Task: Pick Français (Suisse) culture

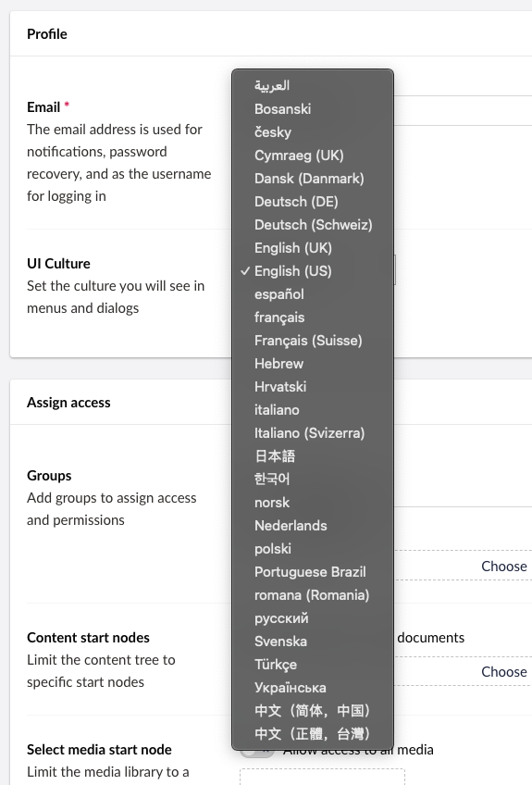Action: tap(313, 341)
